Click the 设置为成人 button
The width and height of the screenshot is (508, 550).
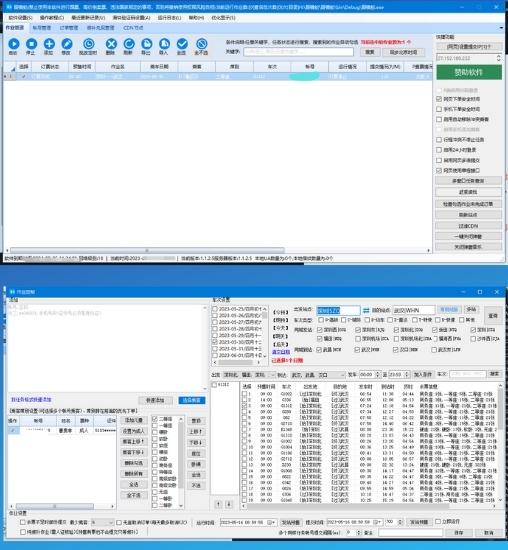[133, 431]
